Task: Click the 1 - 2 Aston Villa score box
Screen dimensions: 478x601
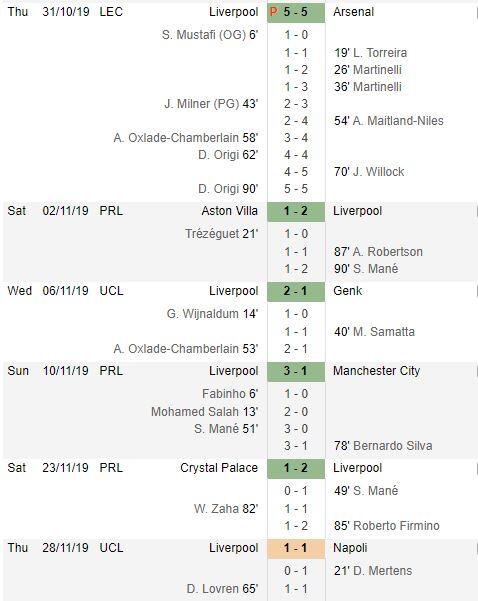Action: pyautogui.click(x=296, y=211)
